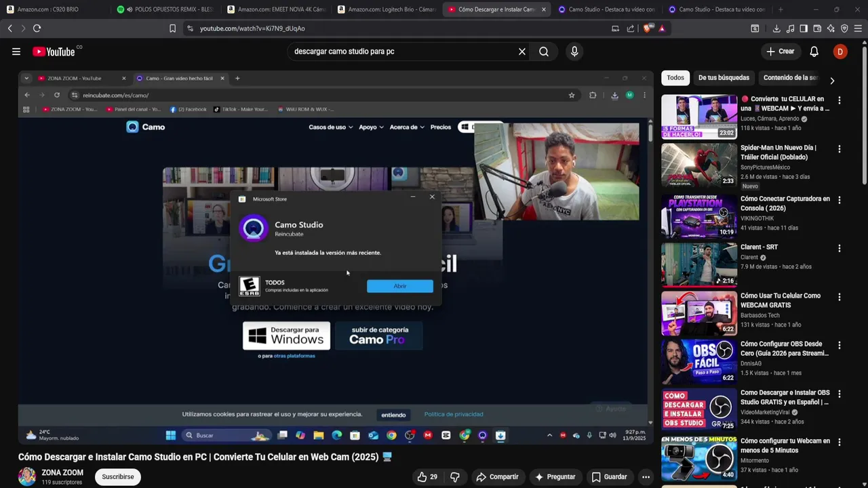
Task: Open options for Cómo Usar Tu Celular video
Action: pyautogui.click(x=840, y=298)
